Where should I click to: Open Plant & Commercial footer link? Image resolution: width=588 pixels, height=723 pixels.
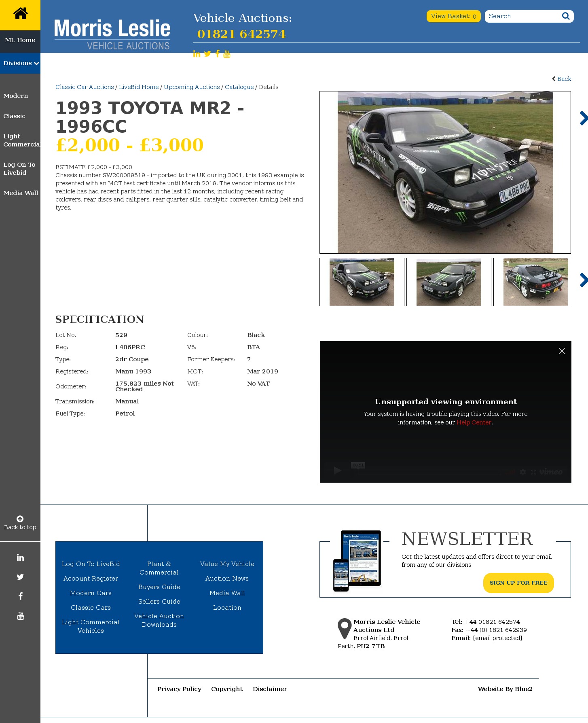pyautogui.click(x=159, y=568)
